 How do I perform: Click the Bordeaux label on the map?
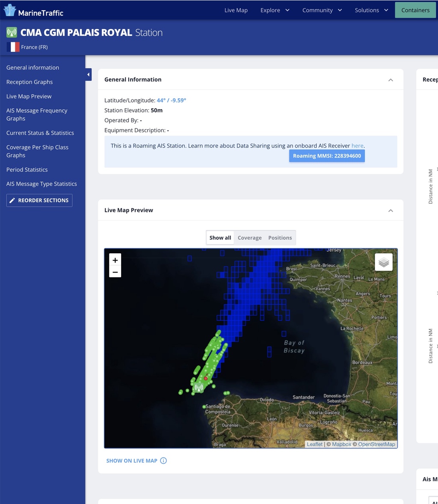[362, 362]
